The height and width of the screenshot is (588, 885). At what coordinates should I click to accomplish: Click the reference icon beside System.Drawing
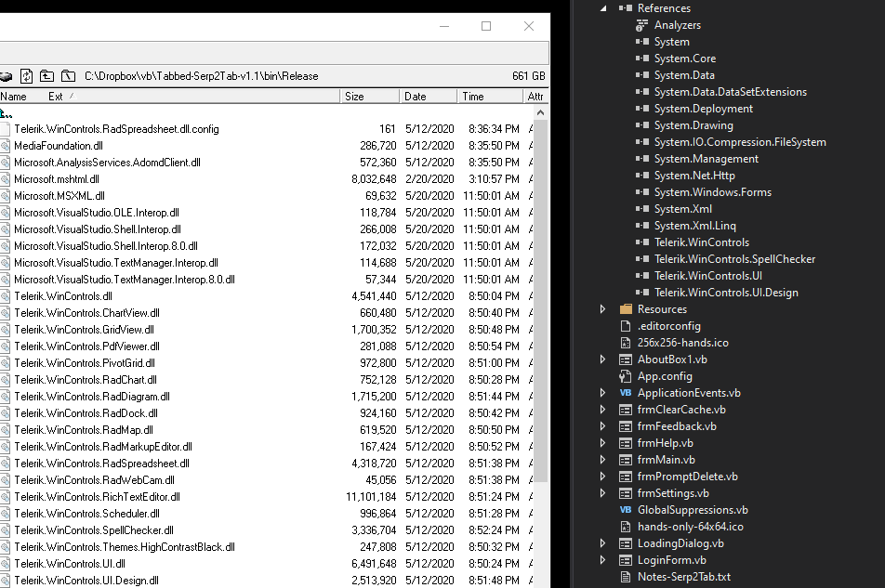641,125
